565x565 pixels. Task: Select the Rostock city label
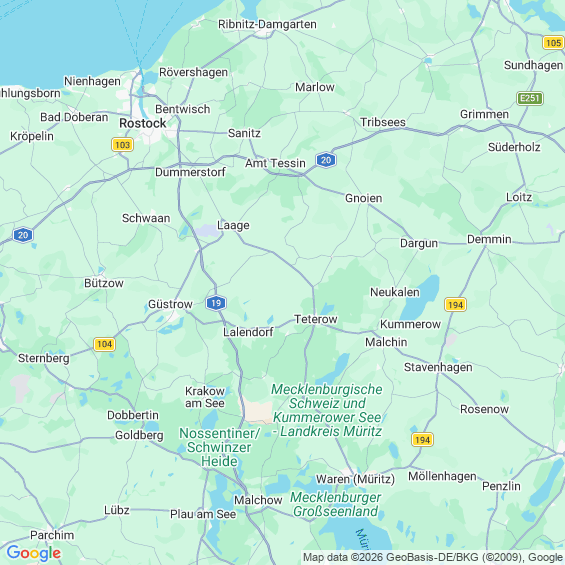[143, 124]
